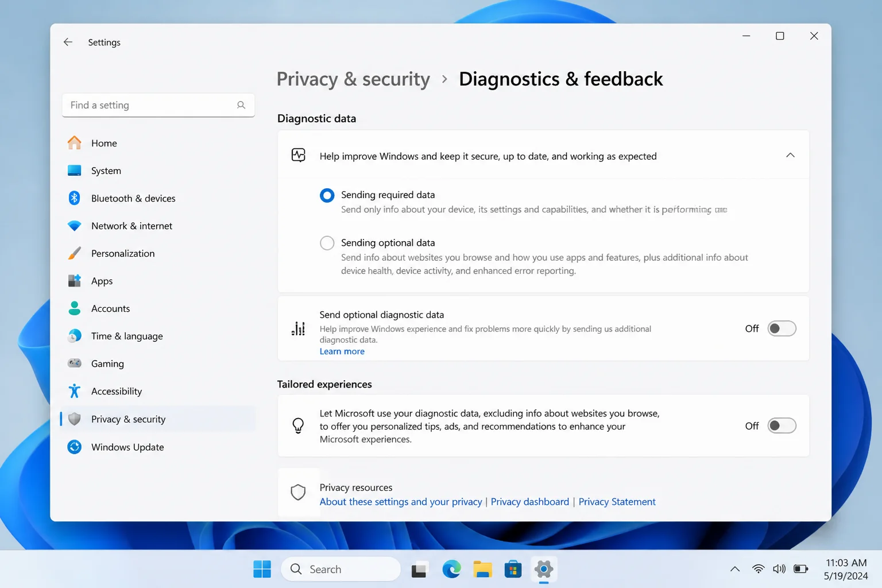Turn on Send optional diagnostic data toggle
The height and width of the screenshot is (588, 882).
tap(782, 328)
